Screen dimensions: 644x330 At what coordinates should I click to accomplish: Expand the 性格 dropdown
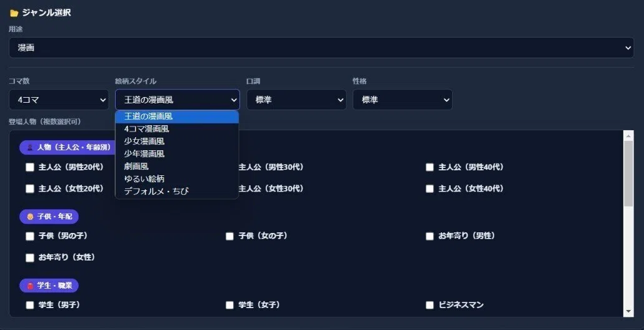point(403,100)
